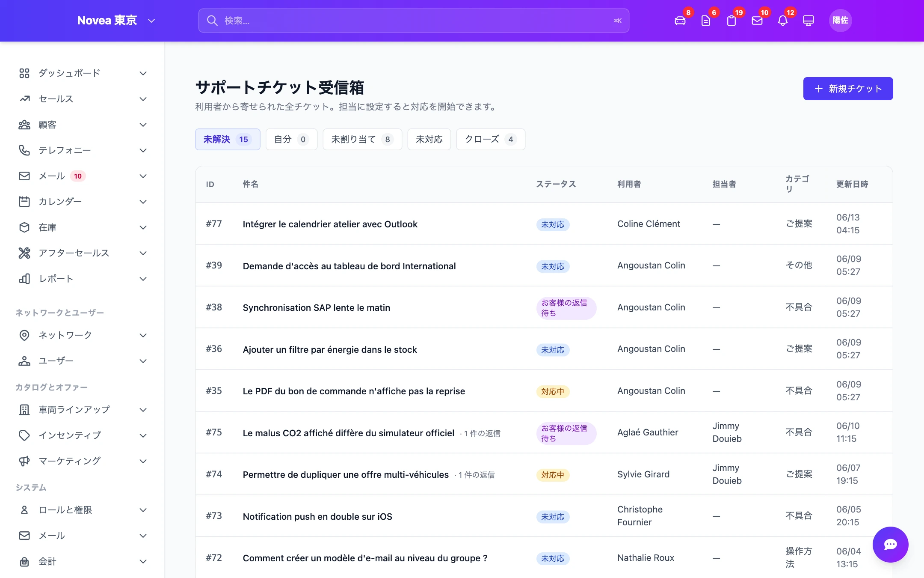Expand the カレンダー menu chevron

[143, 202]
